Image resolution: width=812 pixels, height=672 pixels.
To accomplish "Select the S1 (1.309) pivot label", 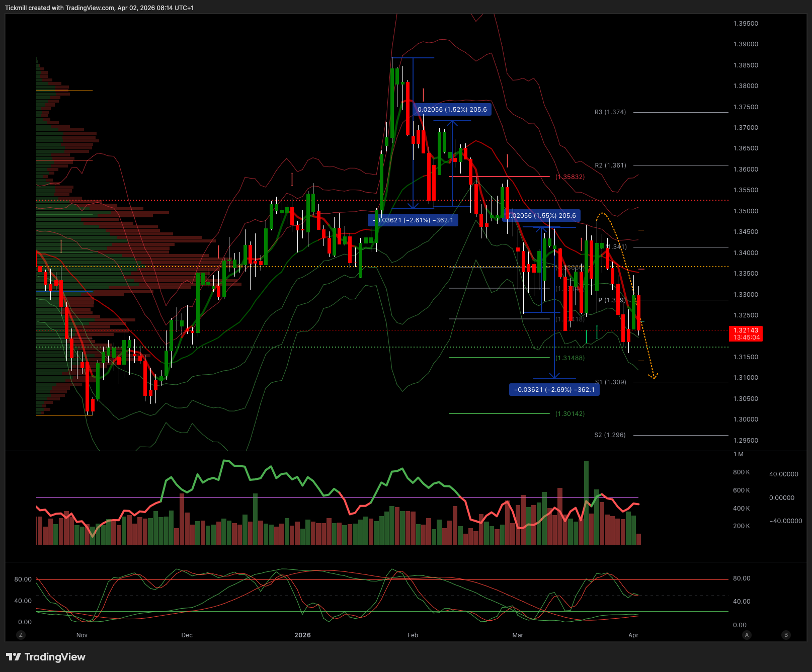I will 611,382.
